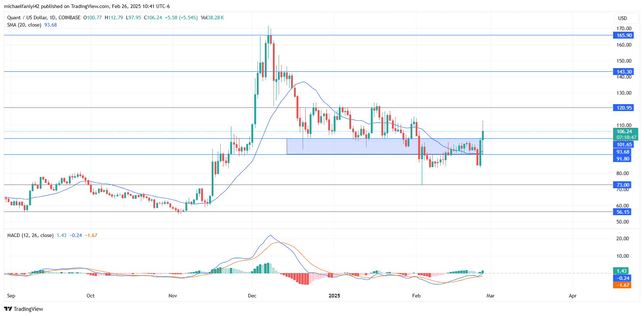Click the Feb label on time axis
Screen dimensions: 644x316
[x=416, y=296]
